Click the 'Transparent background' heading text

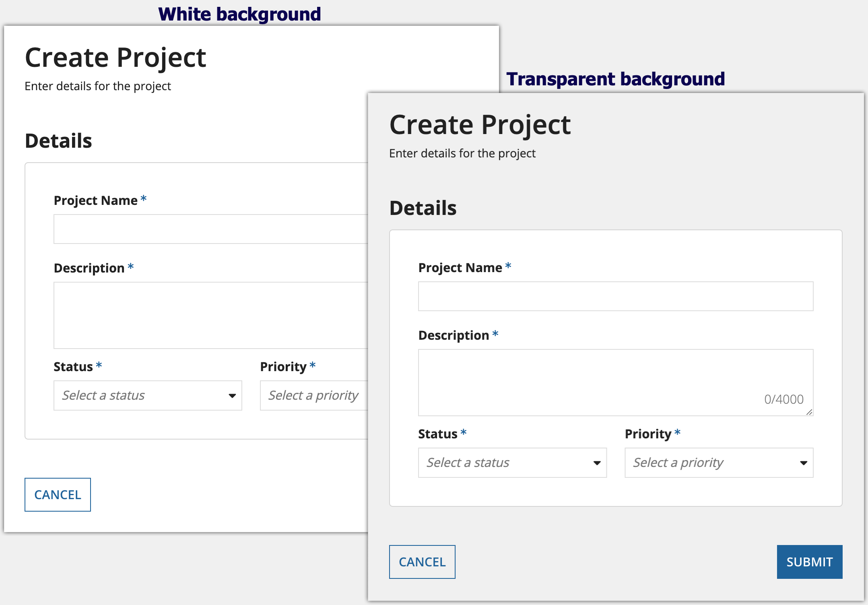click(x=616, y=79)
